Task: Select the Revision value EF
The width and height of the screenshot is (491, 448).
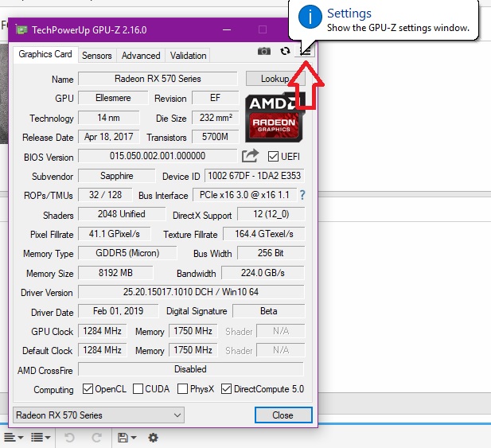Action: [x=215, y=98]
